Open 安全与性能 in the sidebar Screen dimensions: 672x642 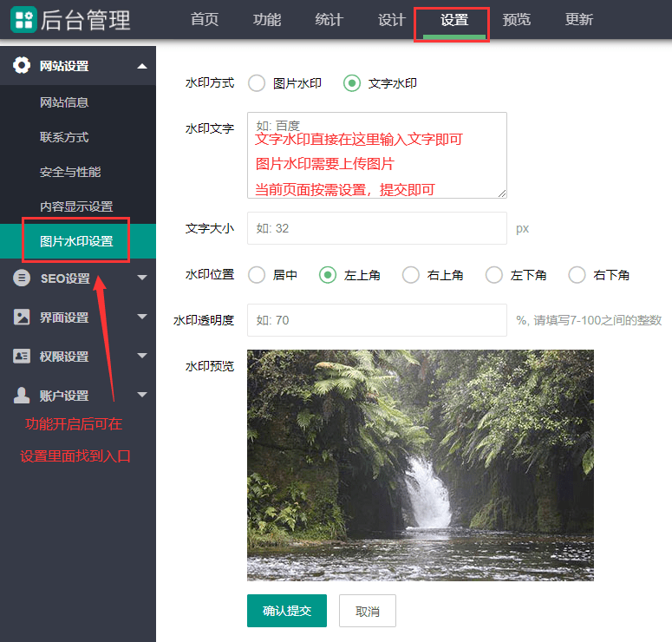(70, 172)
